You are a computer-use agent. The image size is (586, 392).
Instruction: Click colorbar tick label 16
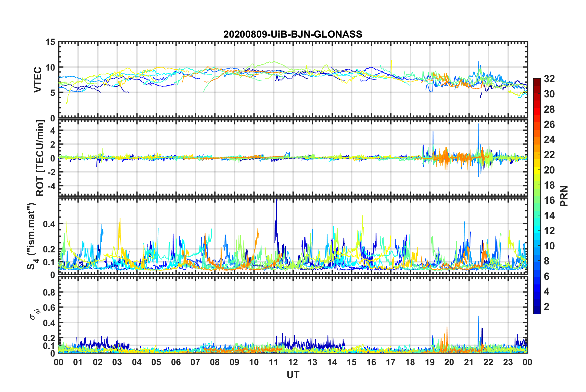(x=549, y=200)
